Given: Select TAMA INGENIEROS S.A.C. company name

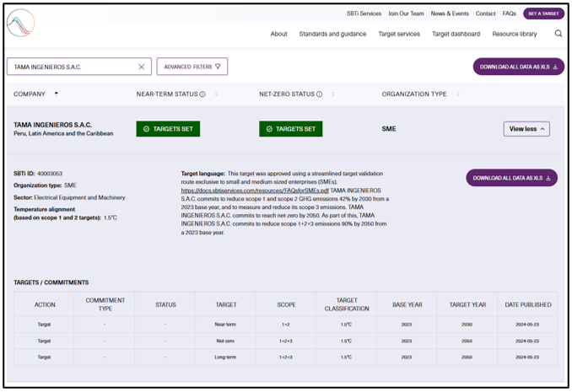Looking at the screenshot, I should pyautogui.click(x=52, y=125).
